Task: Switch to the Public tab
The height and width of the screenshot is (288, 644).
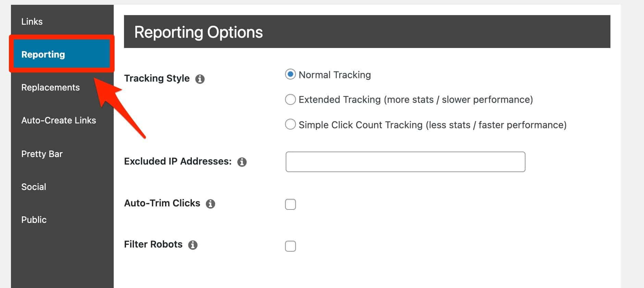Action: pos(34,219)
